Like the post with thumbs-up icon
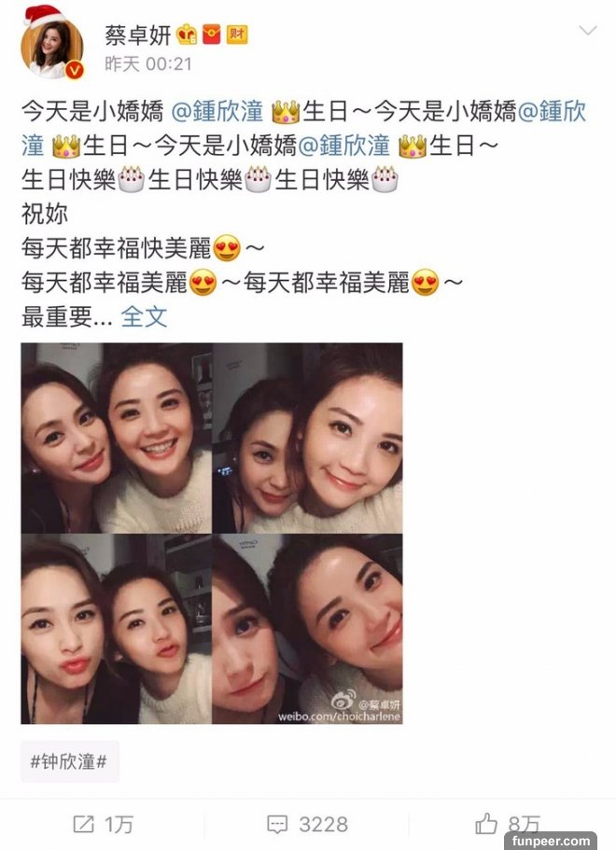 486,824
